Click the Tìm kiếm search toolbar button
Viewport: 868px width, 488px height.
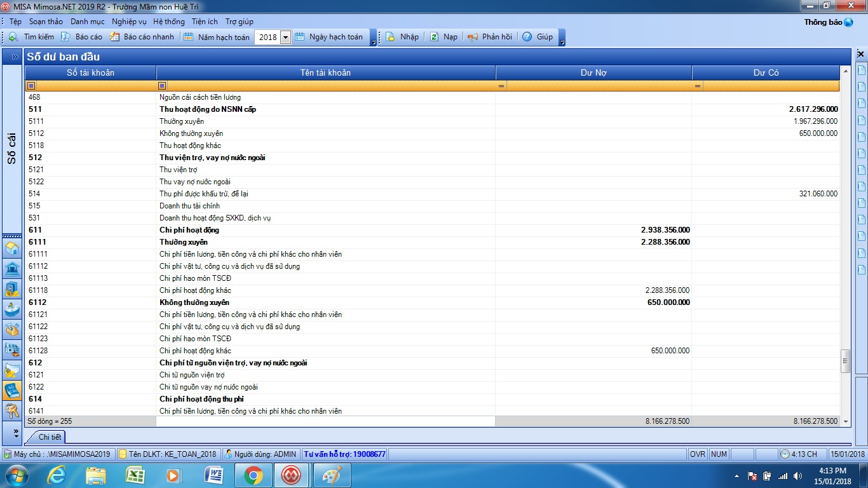(x=31, y=37)
